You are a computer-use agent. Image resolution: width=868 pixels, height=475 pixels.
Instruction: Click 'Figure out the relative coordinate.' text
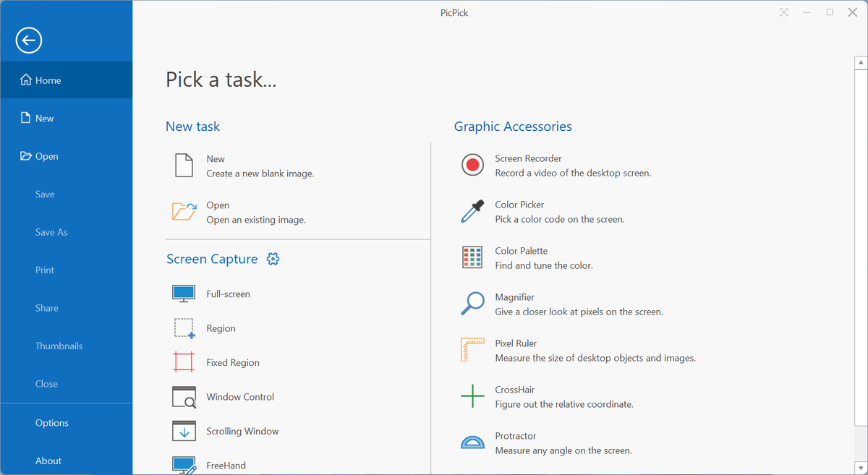point(564,404)
